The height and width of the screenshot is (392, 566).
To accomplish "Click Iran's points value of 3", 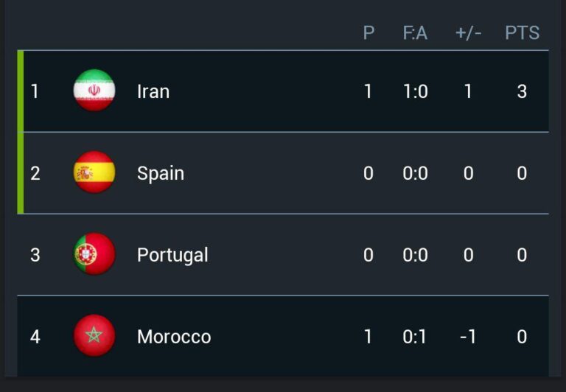I will 522,91.
